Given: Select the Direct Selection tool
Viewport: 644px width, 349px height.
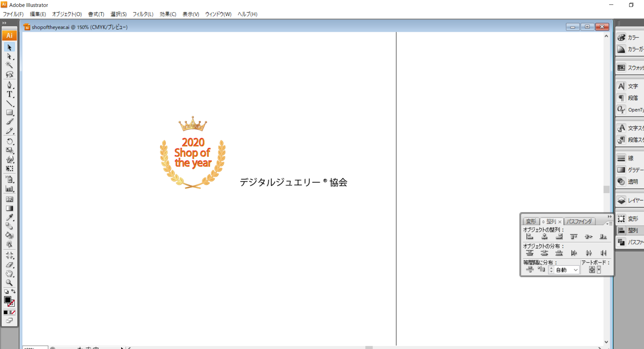Looking at the screenshot, I should [x=9, y=56].
